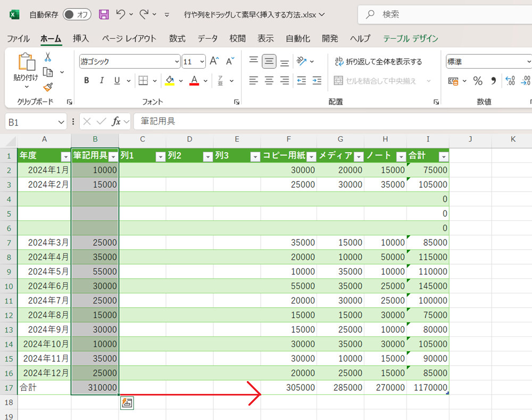Select cell with total 1170000
Screen dimensions: 532x420
click(428, 388)
